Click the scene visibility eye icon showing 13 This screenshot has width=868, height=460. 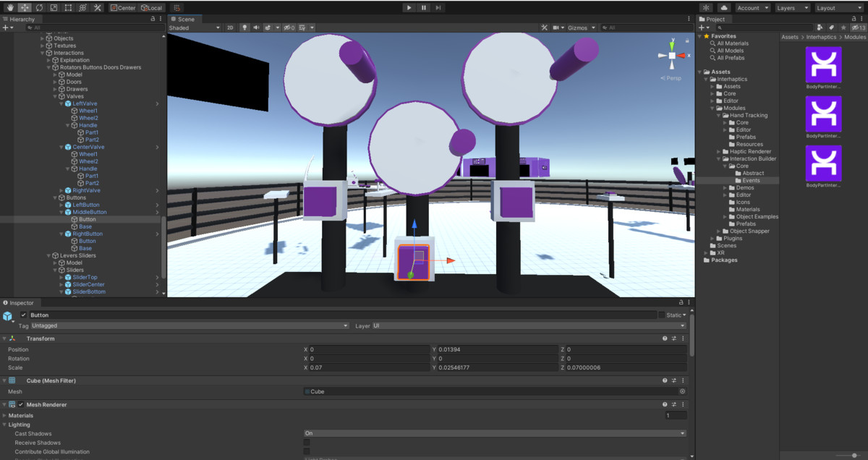[x=858, y=27]
